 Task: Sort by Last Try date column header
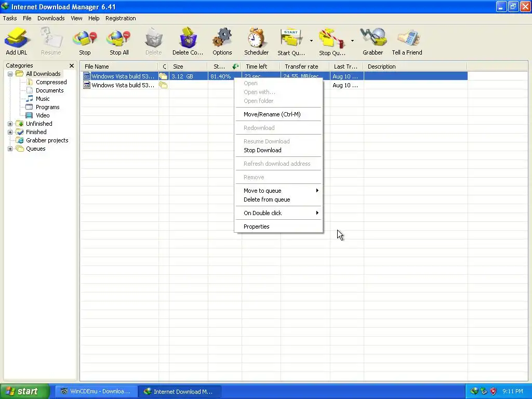347,66
